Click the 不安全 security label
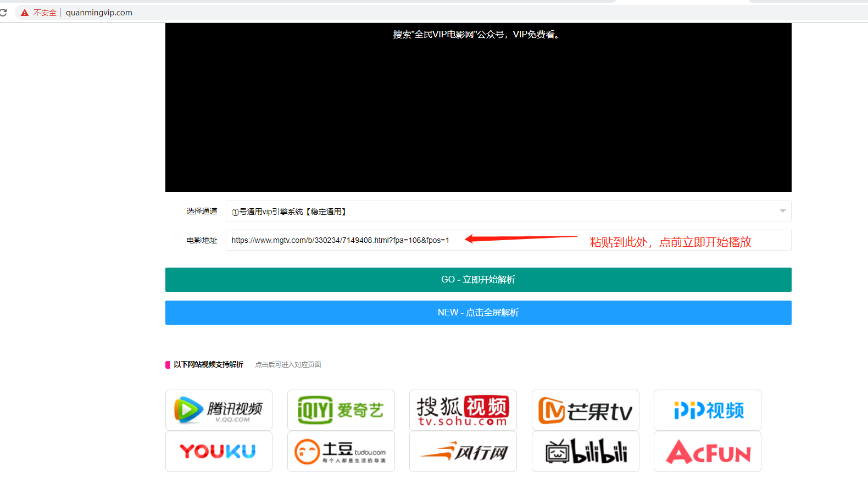Image resolution: width=868 pixels, height=494 pixels. tap(44, 13)
